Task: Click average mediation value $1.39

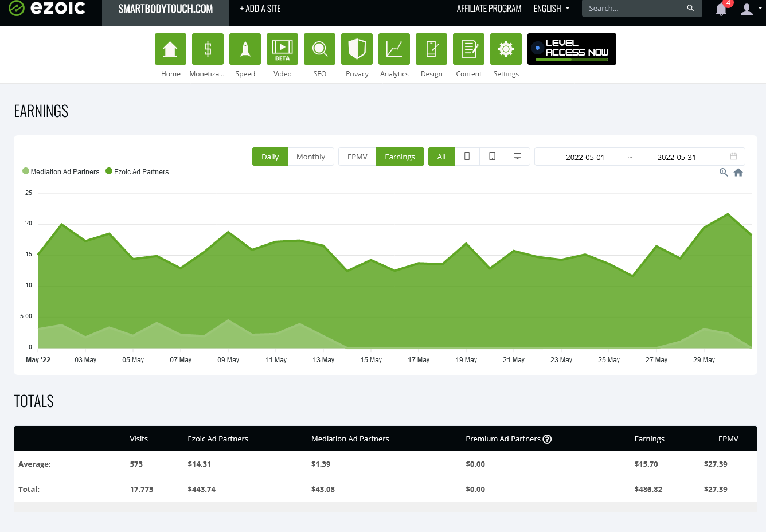Action: [x=321, y=464]
